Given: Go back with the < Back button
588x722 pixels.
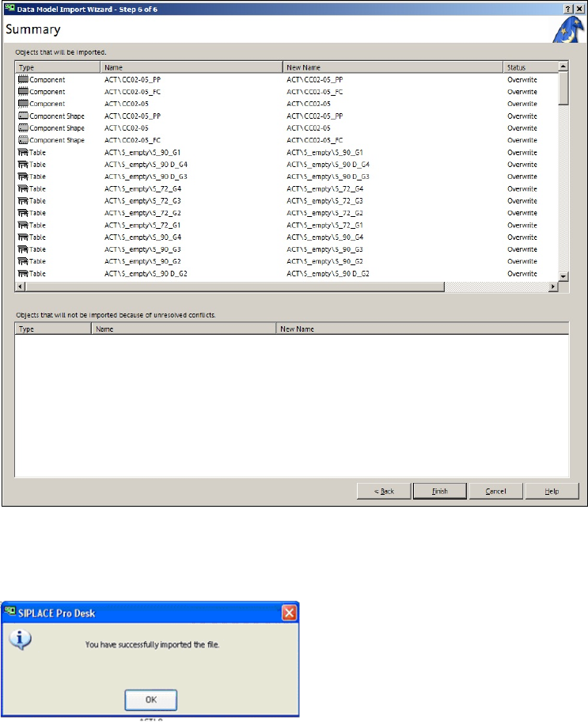Looking at the screenshot, I should [384, 491].
